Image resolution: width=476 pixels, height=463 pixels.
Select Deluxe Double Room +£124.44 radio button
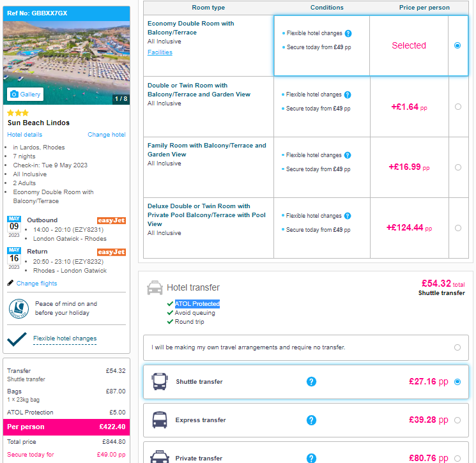[458, 228]
